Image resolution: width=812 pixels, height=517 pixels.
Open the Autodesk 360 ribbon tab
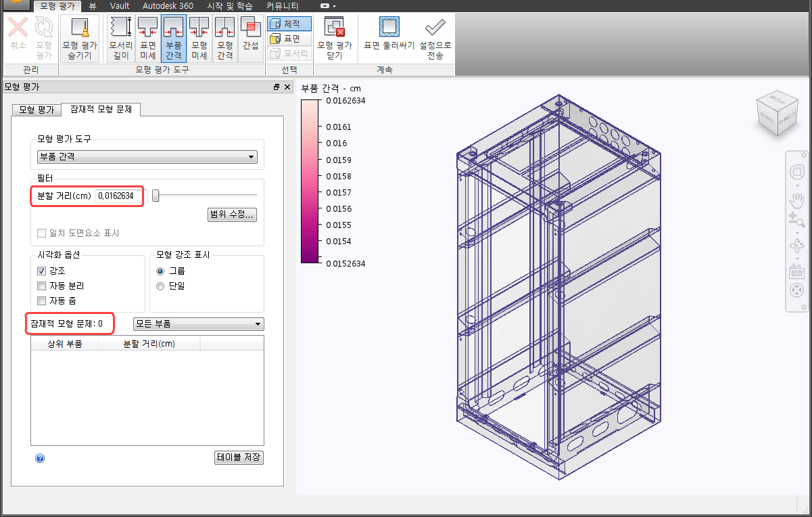click(x=168, y=6)
